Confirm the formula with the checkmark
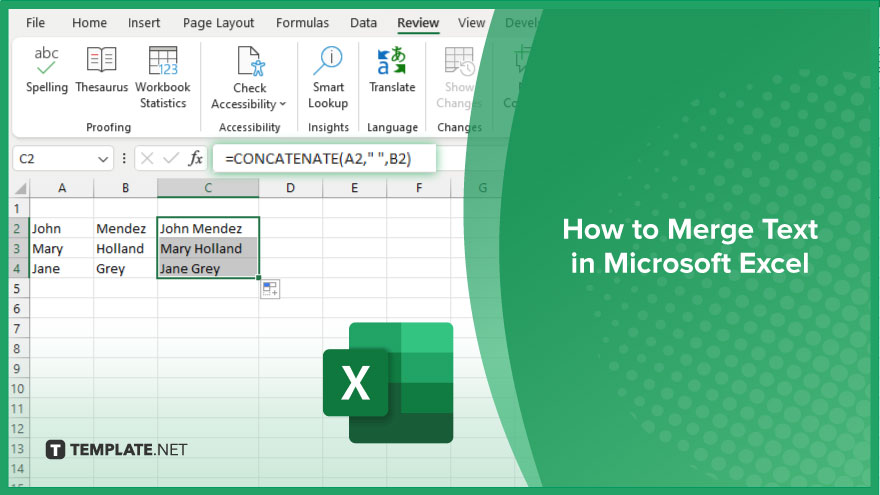 (171, 159)
